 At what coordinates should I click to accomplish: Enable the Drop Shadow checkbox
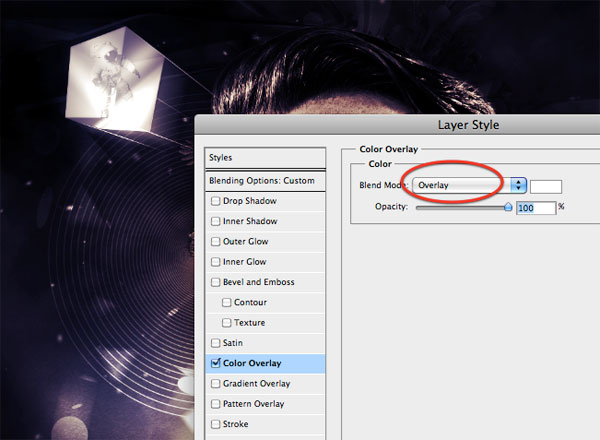215,201
